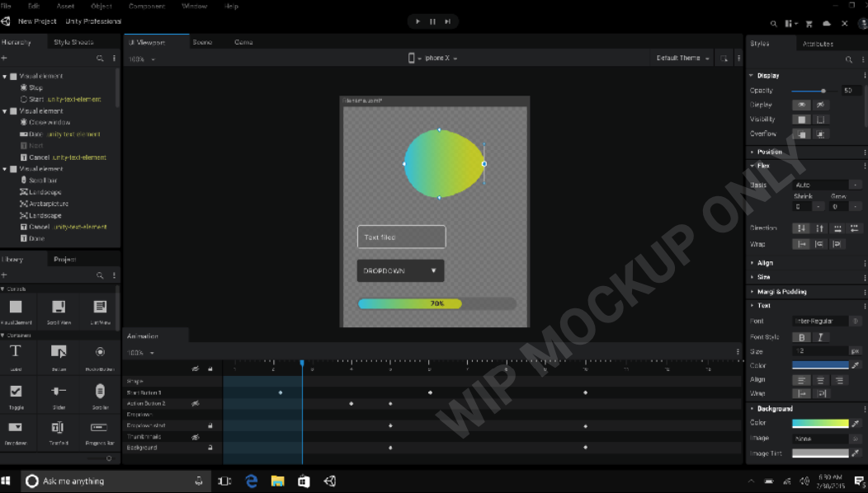The image size is (868, 493).
Task: Switch to the Attributes tab
Action: point(819,43)
